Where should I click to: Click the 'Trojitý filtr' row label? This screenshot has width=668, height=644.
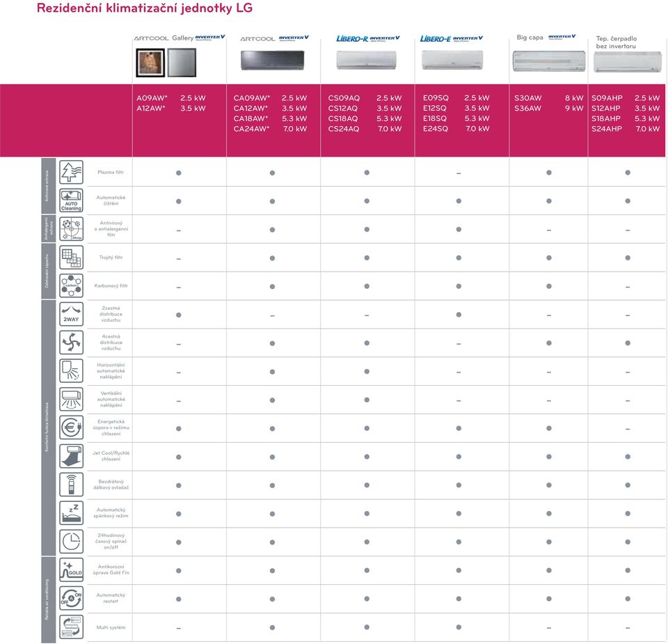coord(111,258)
